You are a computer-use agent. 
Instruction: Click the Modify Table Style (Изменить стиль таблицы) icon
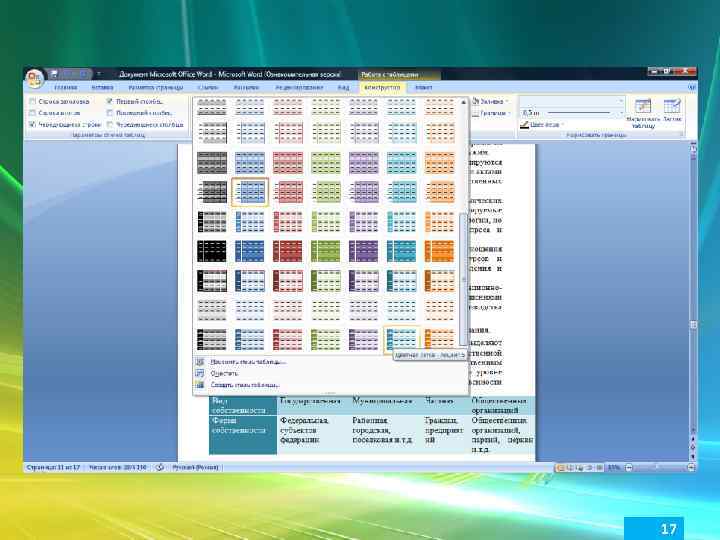[x=200, y=362]
